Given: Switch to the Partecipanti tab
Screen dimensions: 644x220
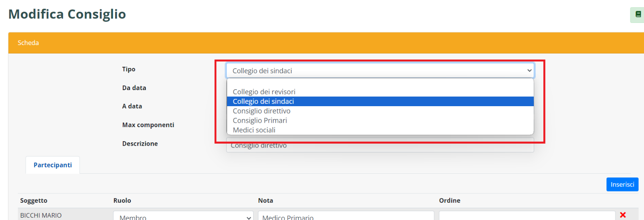Looking at the screenshot, I should click(53, 165).
